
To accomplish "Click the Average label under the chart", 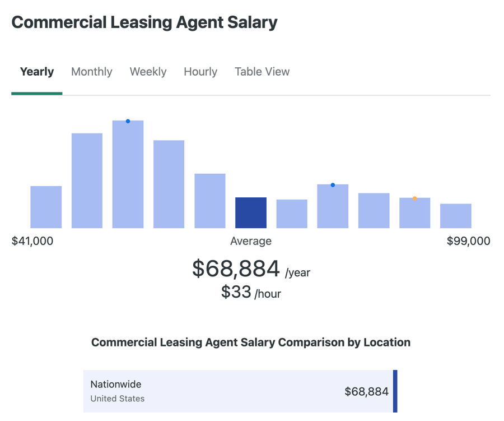I will click(250, 241).
